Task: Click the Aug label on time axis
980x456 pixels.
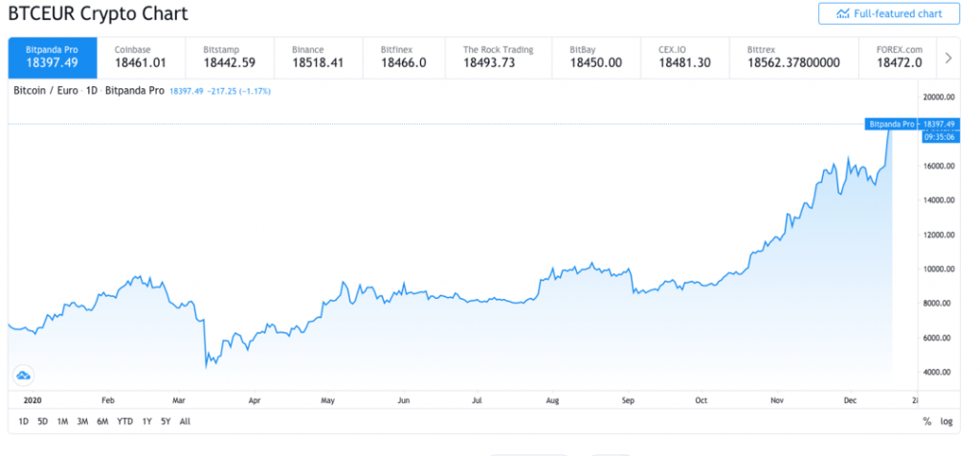Action: coord(552,399)
